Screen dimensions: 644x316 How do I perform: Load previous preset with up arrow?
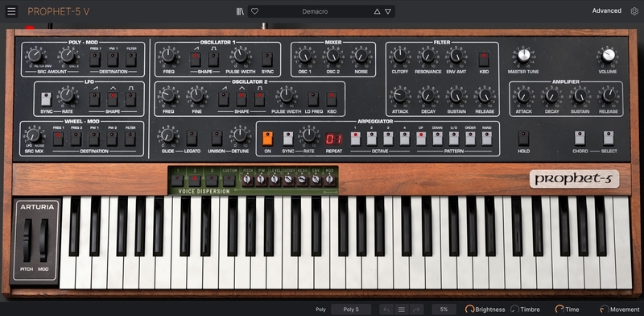click(x=377, y=11)
